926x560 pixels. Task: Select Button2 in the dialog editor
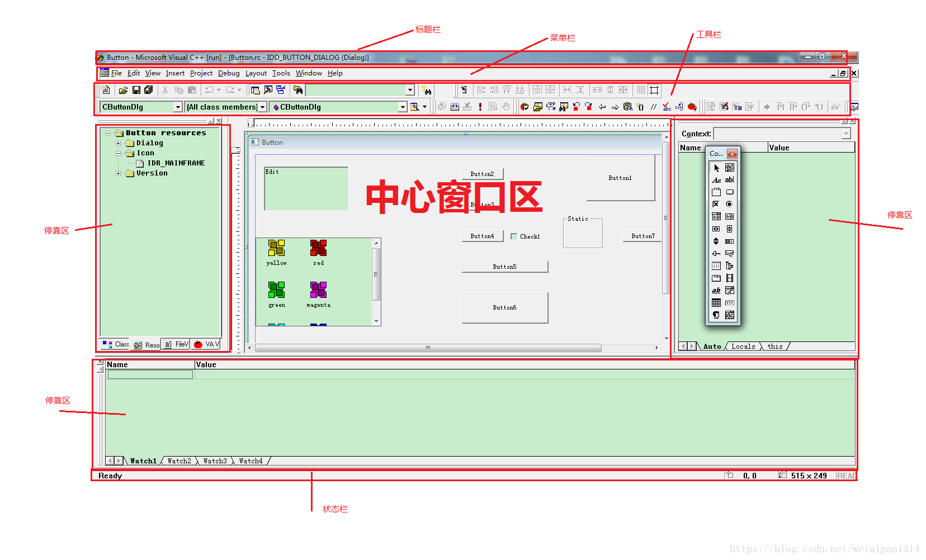[x=482, y=174]
